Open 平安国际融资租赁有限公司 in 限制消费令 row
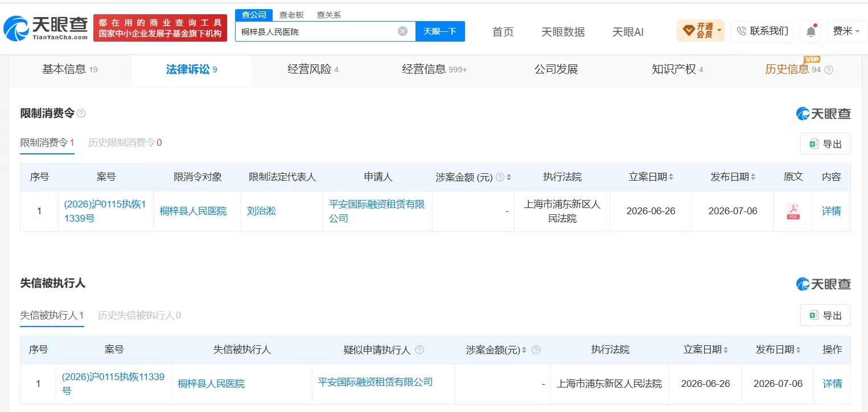Image resolution: width=868 pixels, height=412 pixels. [x=377, y=211]
